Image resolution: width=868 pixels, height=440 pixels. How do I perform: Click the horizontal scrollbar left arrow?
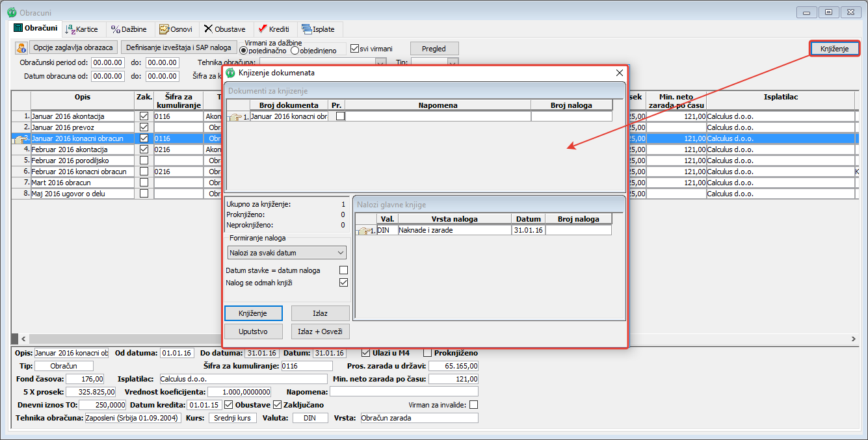(x=24, y=339)
